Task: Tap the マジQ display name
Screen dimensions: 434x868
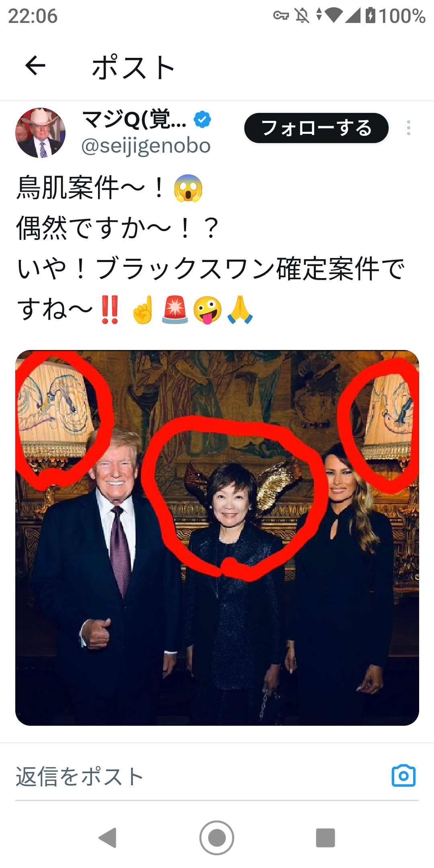Action: click(134, 119)
